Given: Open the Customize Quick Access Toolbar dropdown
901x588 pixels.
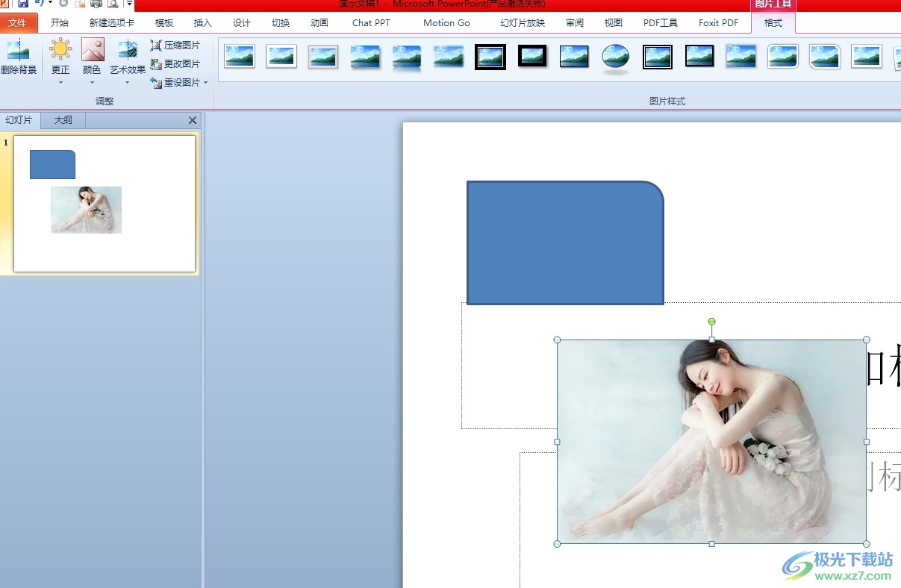Looking at the screenshot, I should tap(128, 4).
